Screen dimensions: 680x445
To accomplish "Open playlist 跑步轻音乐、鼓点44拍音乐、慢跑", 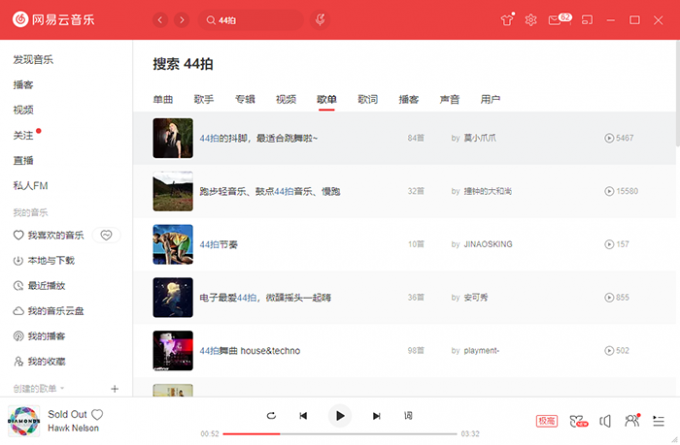I will click(270, 191).
